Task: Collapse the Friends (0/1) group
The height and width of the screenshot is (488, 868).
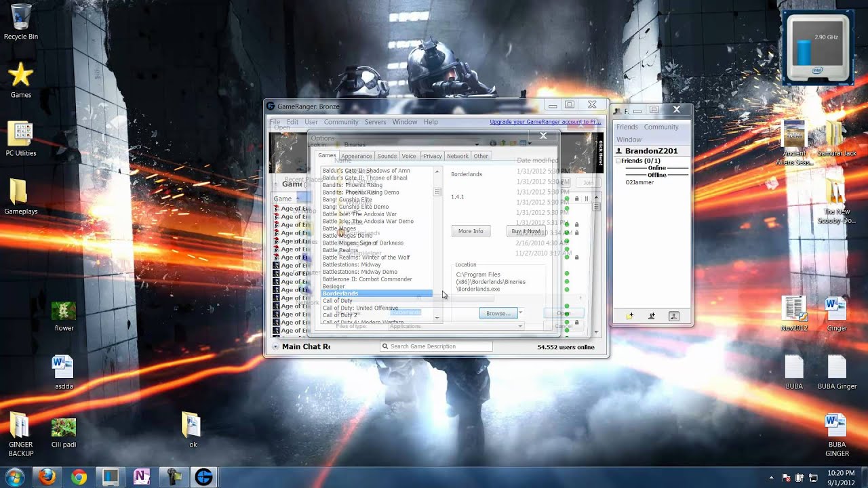Action: pos(618,161)
